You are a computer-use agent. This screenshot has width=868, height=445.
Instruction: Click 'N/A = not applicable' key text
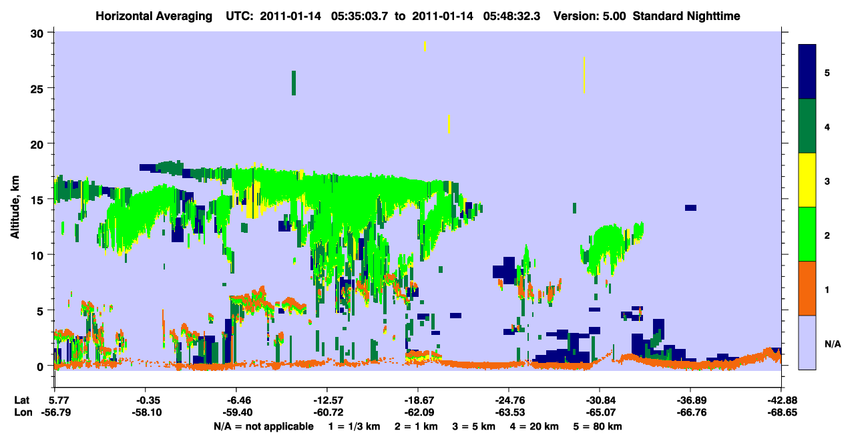263,426
